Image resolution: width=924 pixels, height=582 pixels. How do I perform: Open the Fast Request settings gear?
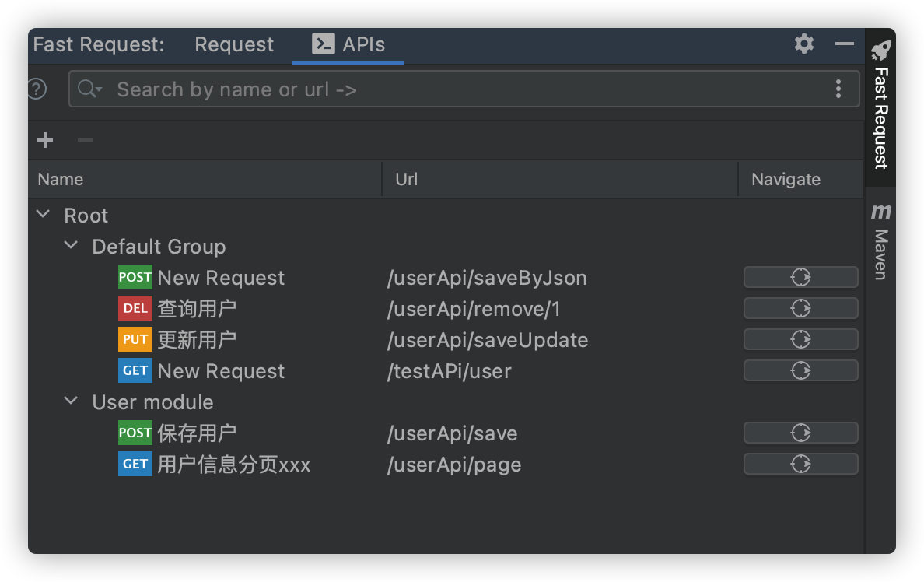click(x=803, y=44)
